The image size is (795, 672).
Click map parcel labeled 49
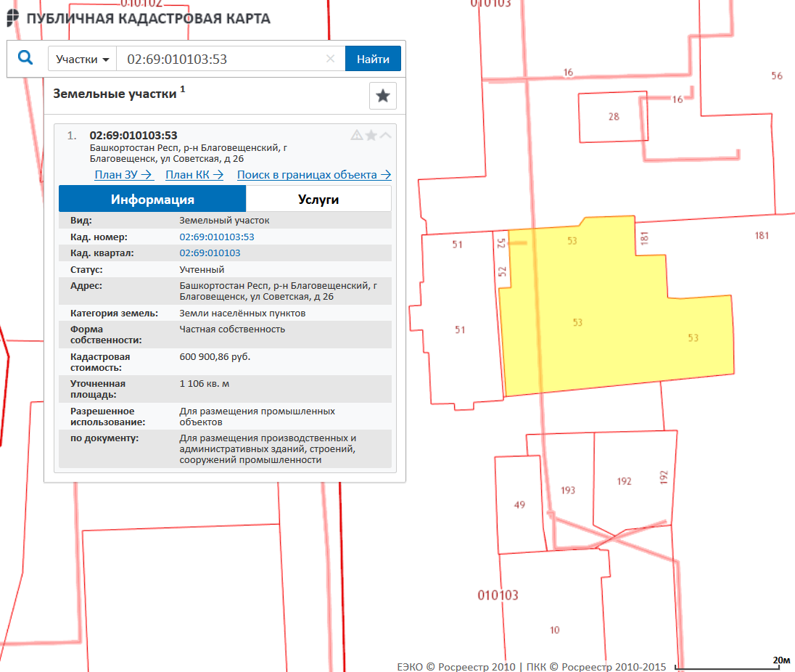[519, 505]
